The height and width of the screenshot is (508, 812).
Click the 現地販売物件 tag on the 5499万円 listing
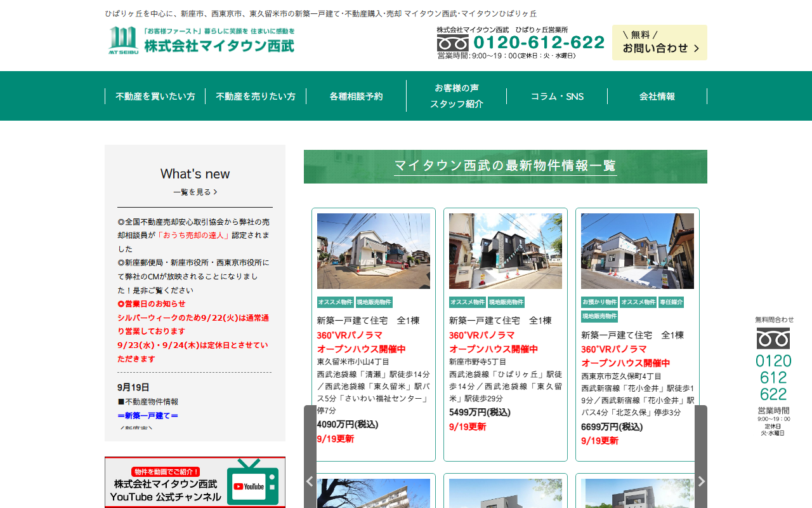tap(506, 302)
